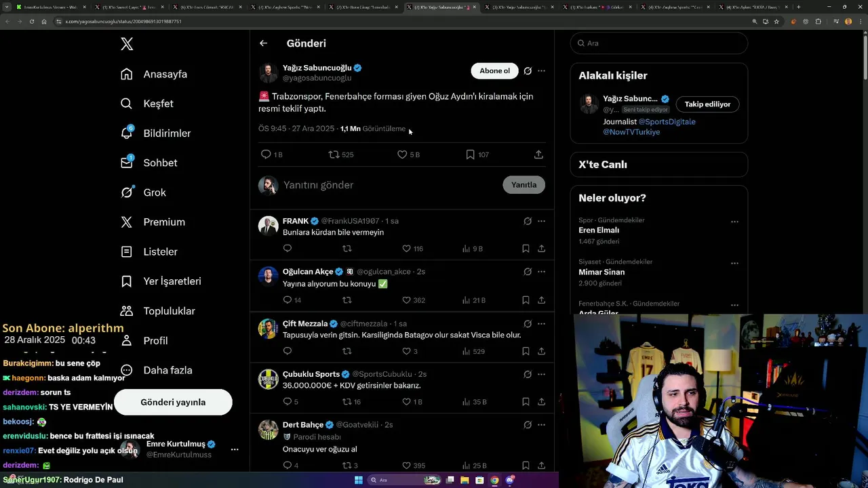Open Topluluklar in sidebar

[157, 311]
